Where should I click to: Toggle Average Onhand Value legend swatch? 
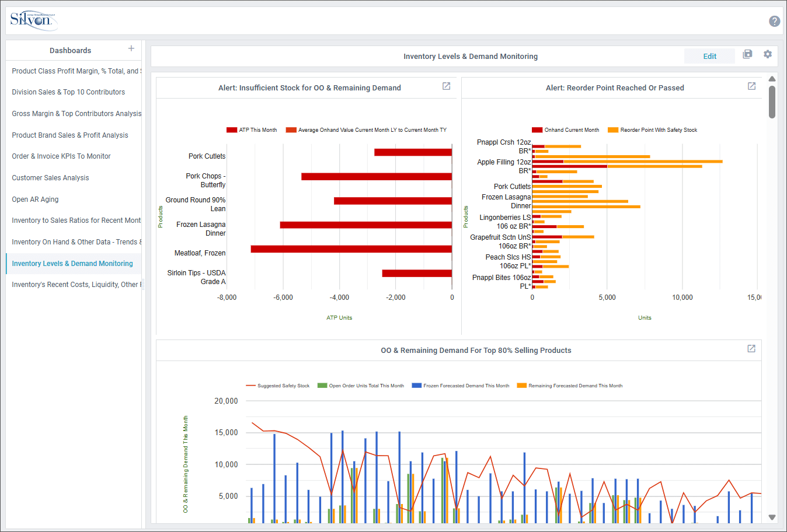291,130
